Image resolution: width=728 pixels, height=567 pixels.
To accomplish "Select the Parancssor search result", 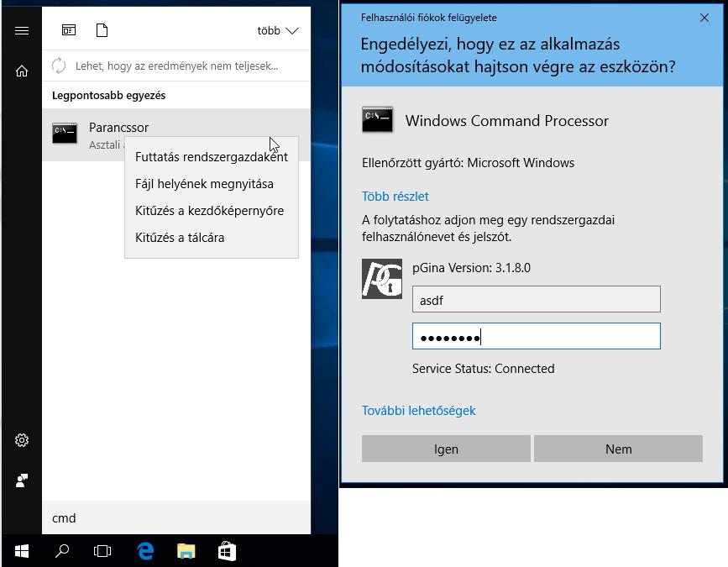I will [x=176, y=134].
